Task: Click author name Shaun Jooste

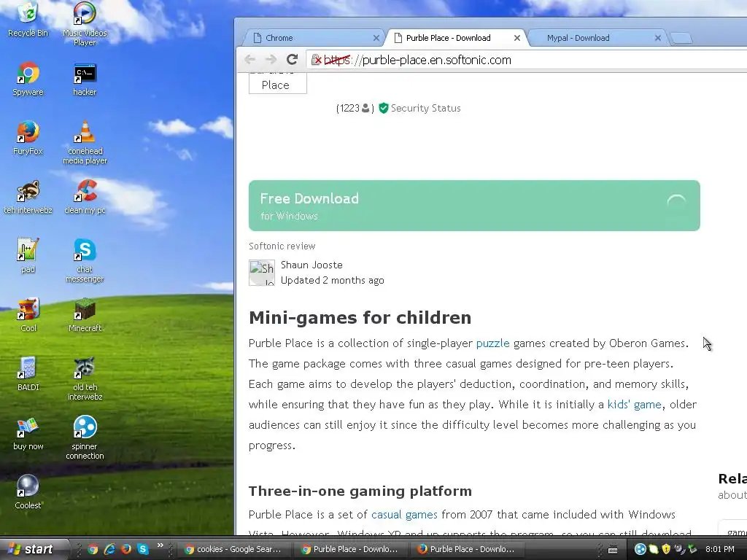Action: click(x=311, y=265)
